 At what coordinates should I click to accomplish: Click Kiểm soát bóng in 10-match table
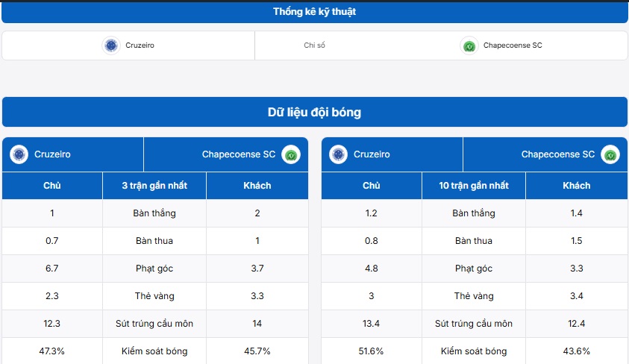(x=474, y=351)
